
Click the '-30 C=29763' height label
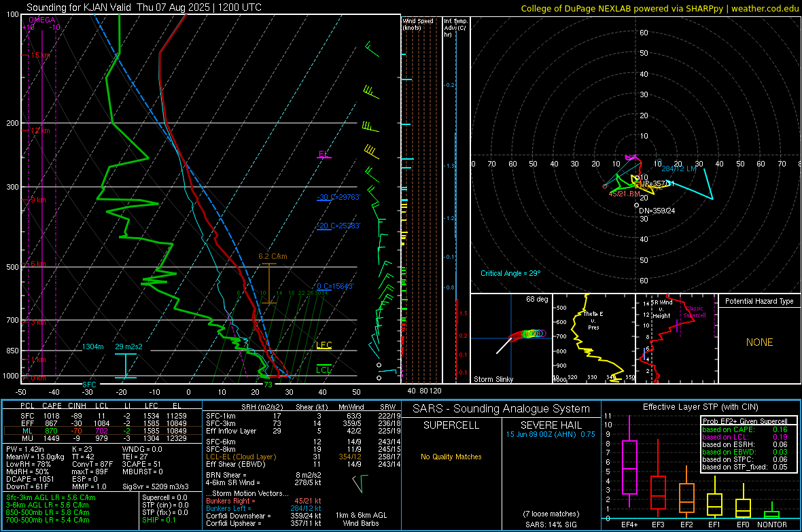coord(338,197)
